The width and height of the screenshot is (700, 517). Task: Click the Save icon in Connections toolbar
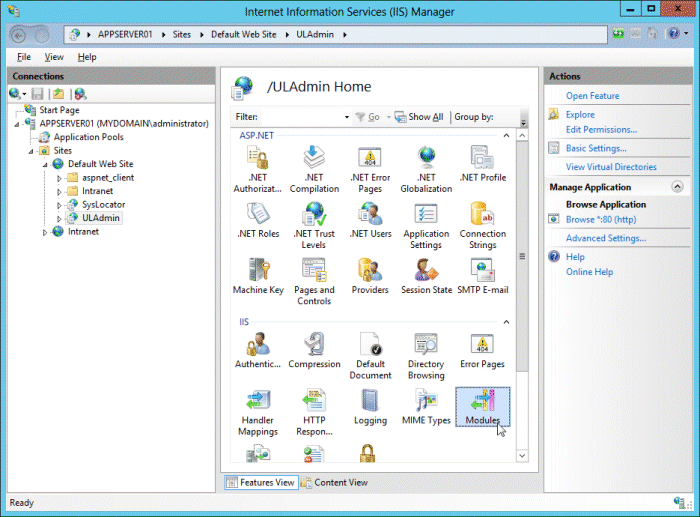point(38,94)
